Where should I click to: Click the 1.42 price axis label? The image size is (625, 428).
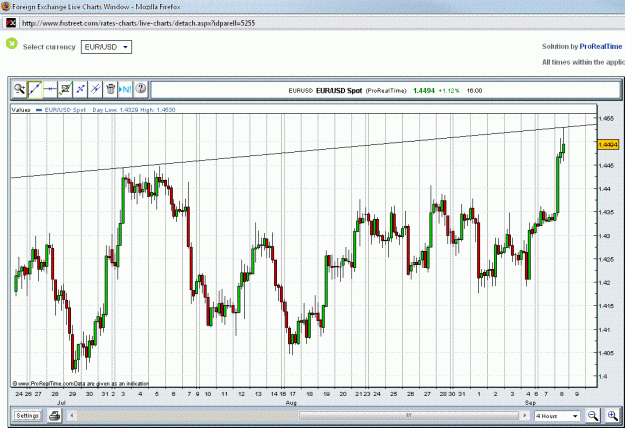[604, 283]
